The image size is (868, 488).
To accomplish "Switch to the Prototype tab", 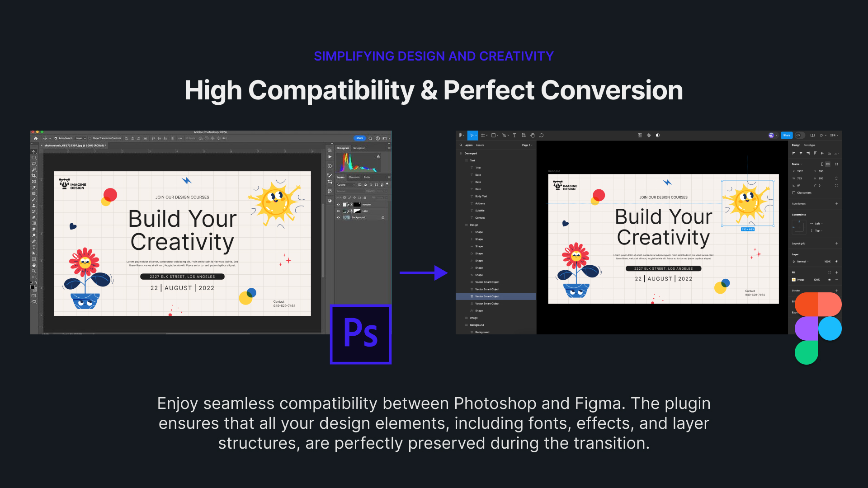I will point(809,145).
